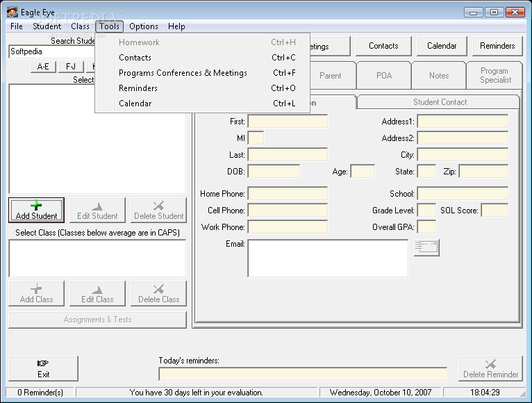Click the State field

(426, 172)
